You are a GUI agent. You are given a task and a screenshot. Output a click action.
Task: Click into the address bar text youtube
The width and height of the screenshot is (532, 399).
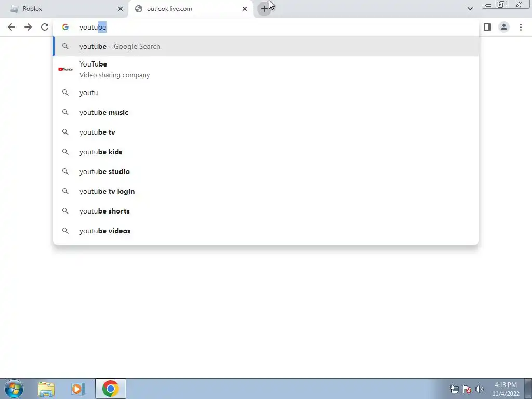92,27
